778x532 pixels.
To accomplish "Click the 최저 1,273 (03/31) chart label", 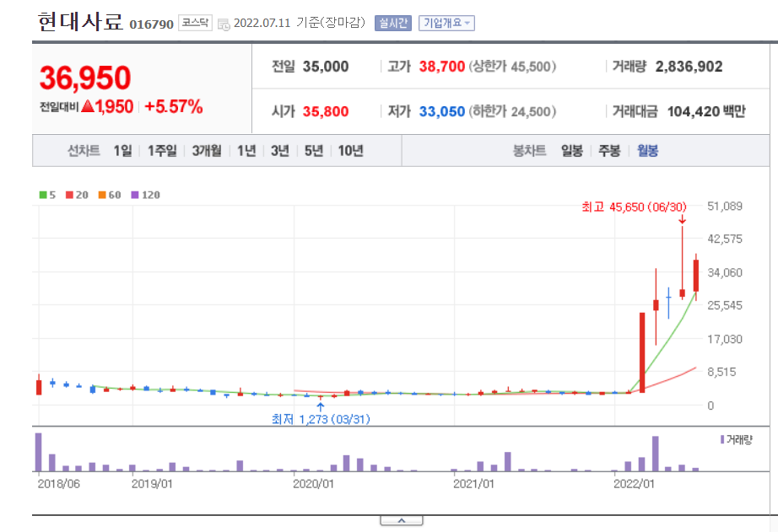I will point(321,420).
